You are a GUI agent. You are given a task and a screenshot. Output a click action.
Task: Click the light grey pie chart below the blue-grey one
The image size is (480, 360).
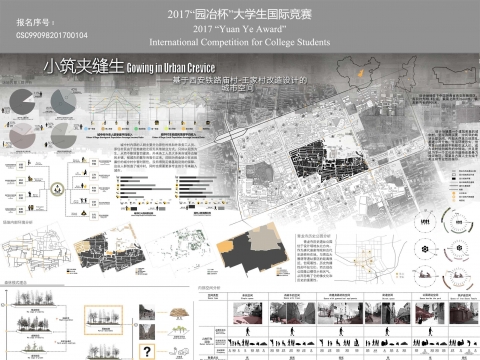63,136
